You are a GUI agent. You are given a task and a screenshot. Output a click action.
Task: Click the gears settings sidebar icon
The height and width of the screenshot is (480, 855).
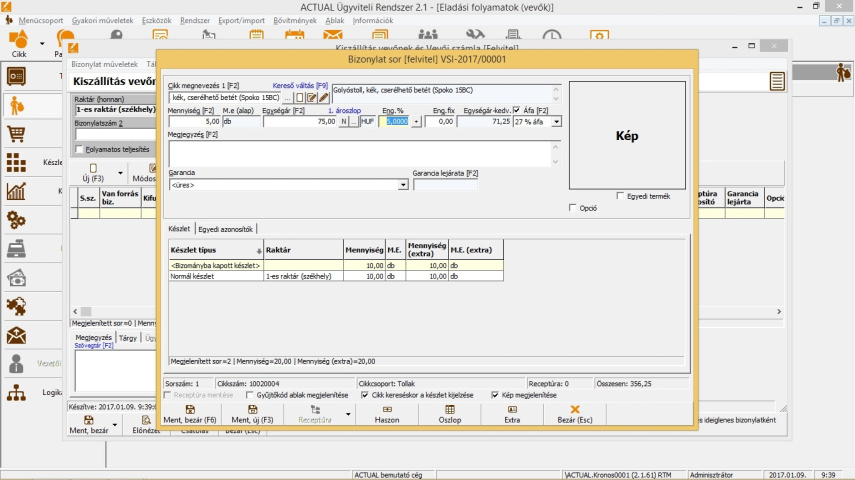[16, 221]
